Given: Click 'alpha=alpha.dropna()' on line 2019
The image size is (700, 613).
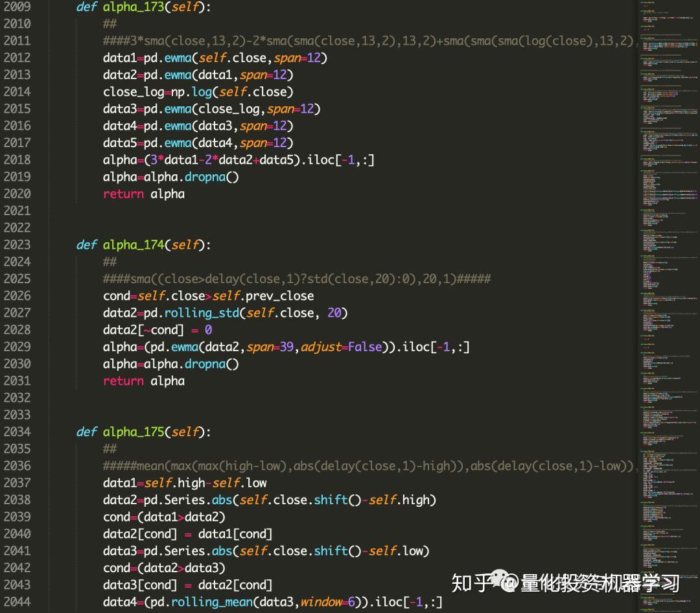Looking at the screenshot, I should (x=170, y=177).
